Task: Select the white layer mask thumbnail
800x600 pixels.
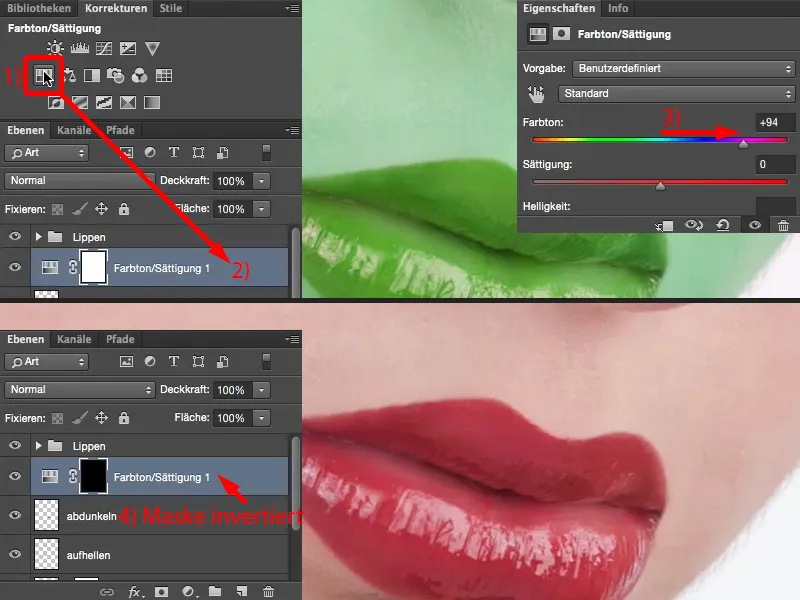Action: (x=93, y=267)
